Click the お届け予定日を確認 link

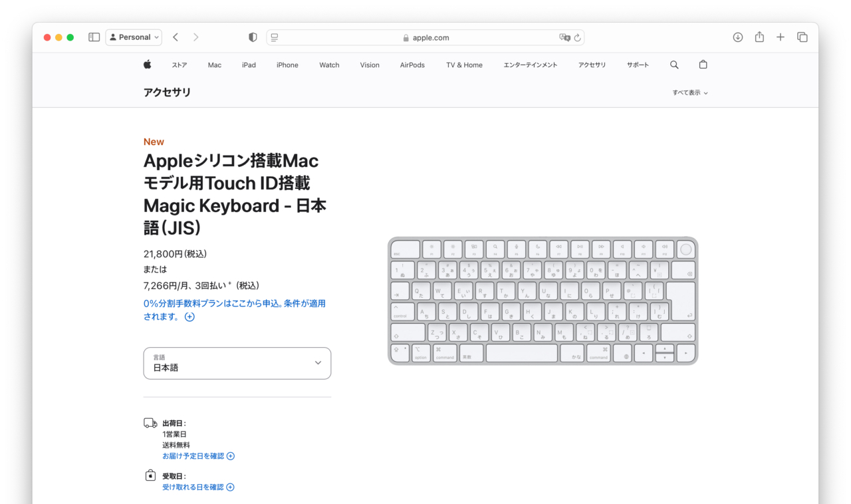point(198,456)
